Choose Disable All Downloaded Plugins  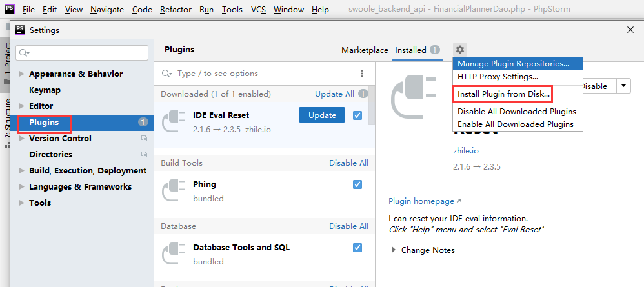coord(518,112)
